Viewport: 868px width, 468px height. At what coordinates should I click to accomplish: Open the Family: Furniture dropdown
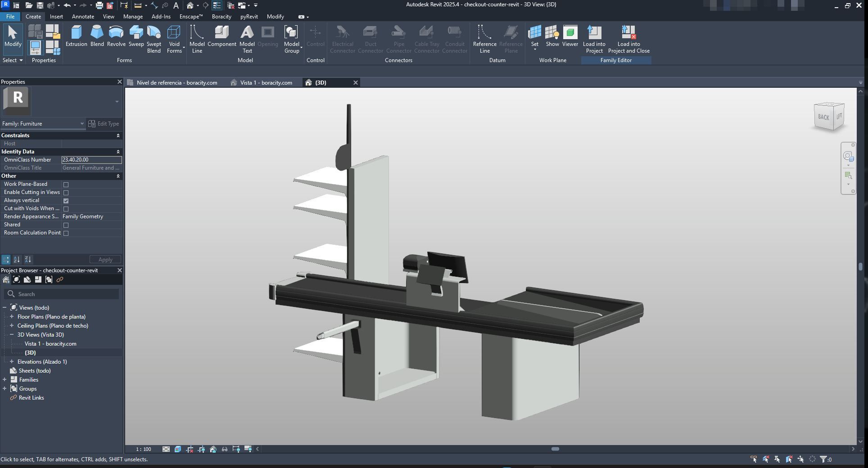(43, 124)
